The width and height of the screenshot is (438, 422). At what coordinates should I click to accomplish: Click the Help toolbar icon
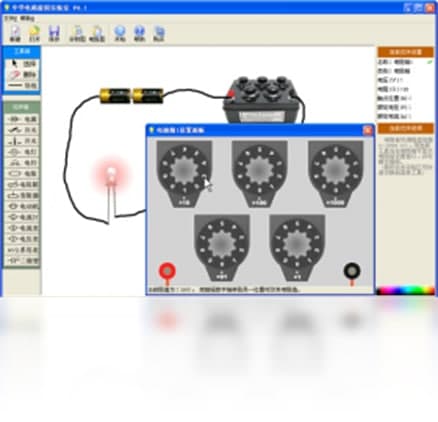coord(139,34)
